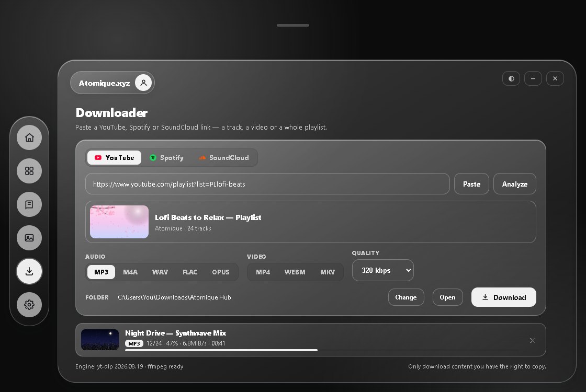Click the user profile avatar icon
Screen dimensions: 586x392
[143, 83]
